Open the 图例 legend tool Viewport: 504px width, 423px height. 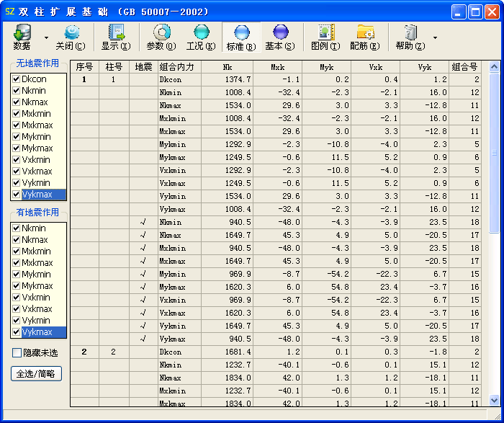pyautogui.click(x=325, y=32)
